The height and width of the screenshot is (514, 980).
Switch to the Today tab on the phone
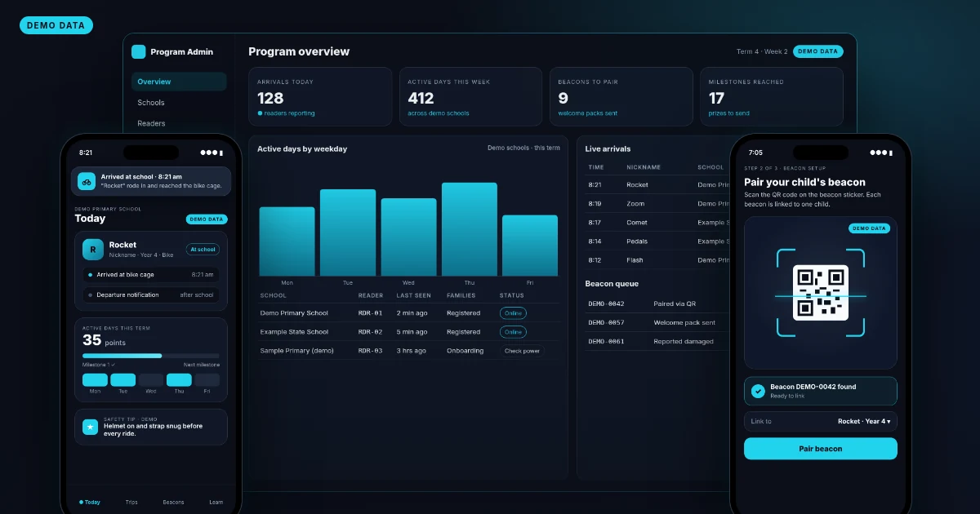pyautogui.click(x=90, y=502)
